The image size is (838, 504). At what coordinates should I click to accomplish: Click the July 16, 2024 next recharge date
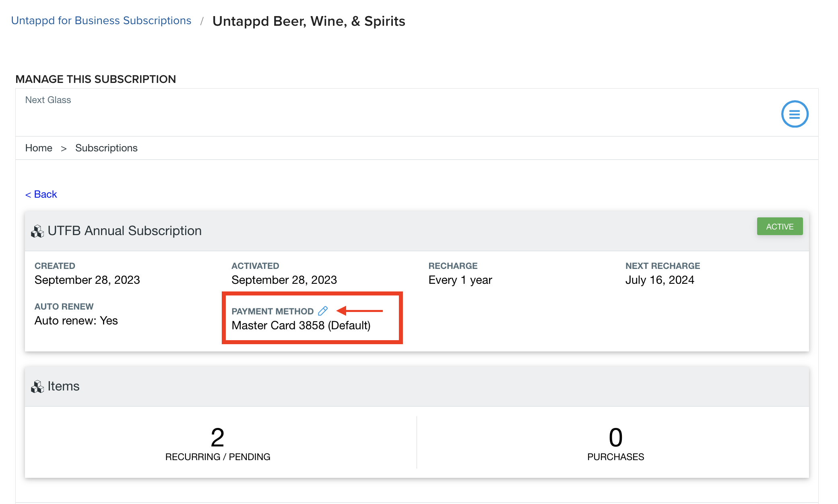[x=660, y=280]
